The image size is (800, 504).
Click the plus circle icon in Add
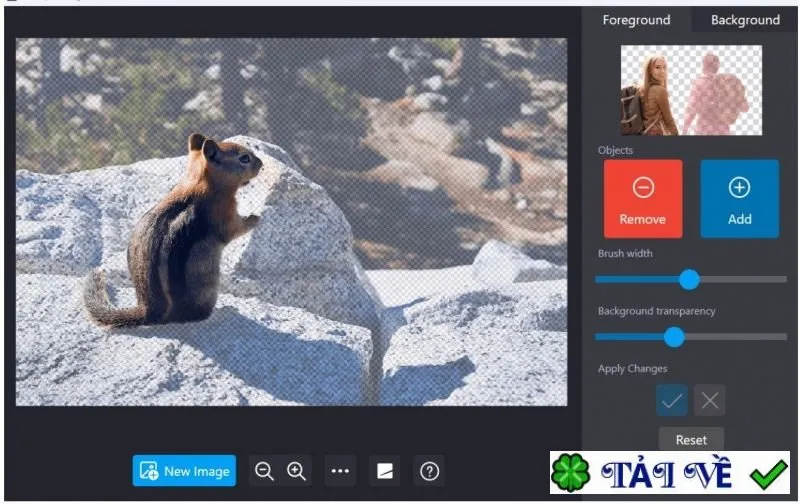[x=739, y=187]
